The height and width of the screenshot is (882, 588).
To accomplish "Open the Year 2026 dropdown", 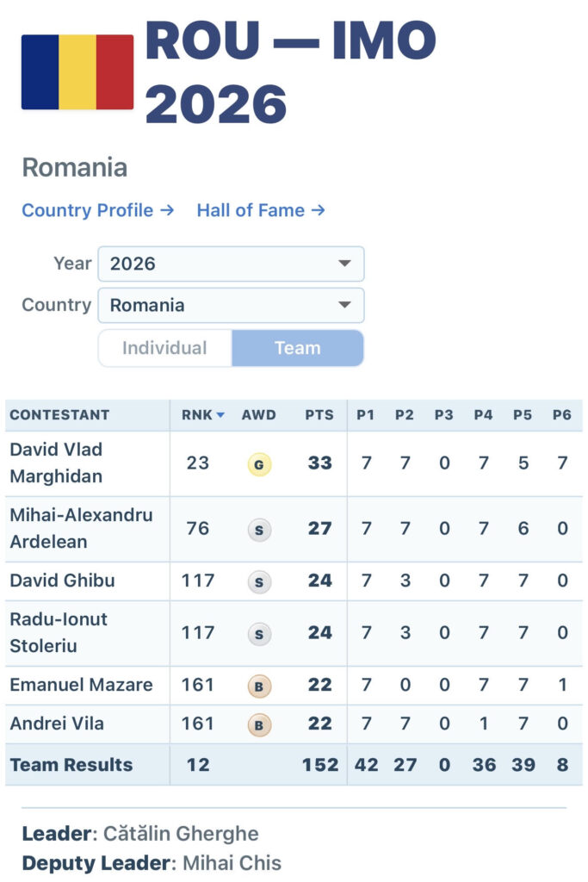I will (x=231, y=264).
